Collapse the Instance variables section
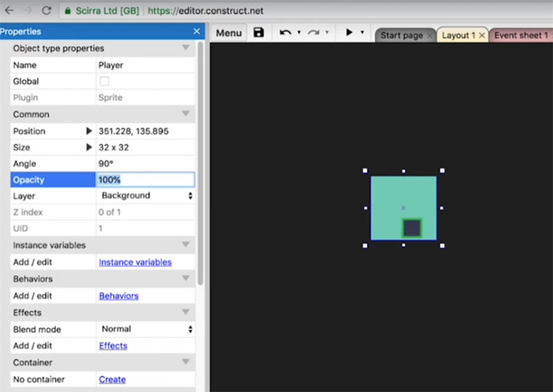Image resolution: width=553 pixels, height=392 pixels. point(186,244)
